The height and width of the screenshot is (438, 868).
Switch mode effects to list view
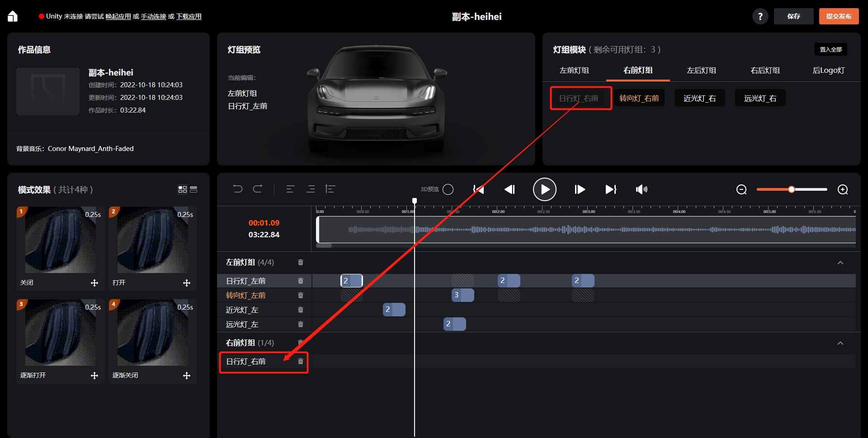coord(193,189)
